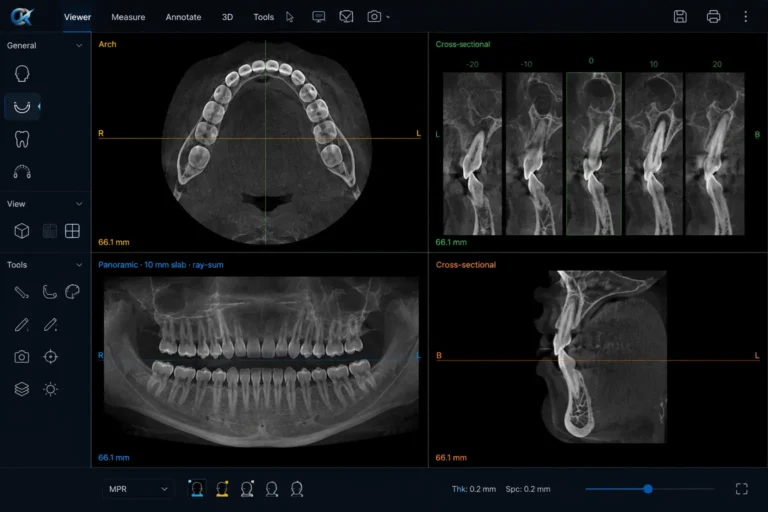The height and width of the screenshot is (512, 768).
Task: Open the Viewer tab
Action: tap(77, 17)
